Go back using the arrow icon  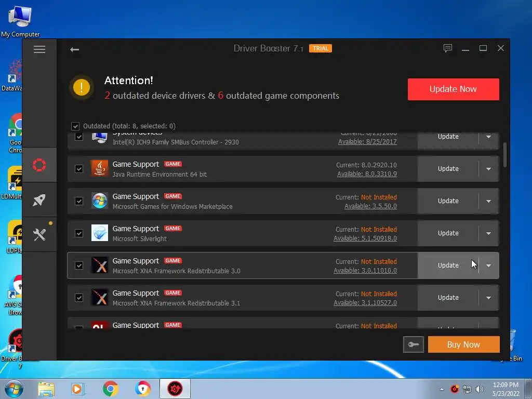(x=75, y=49)
